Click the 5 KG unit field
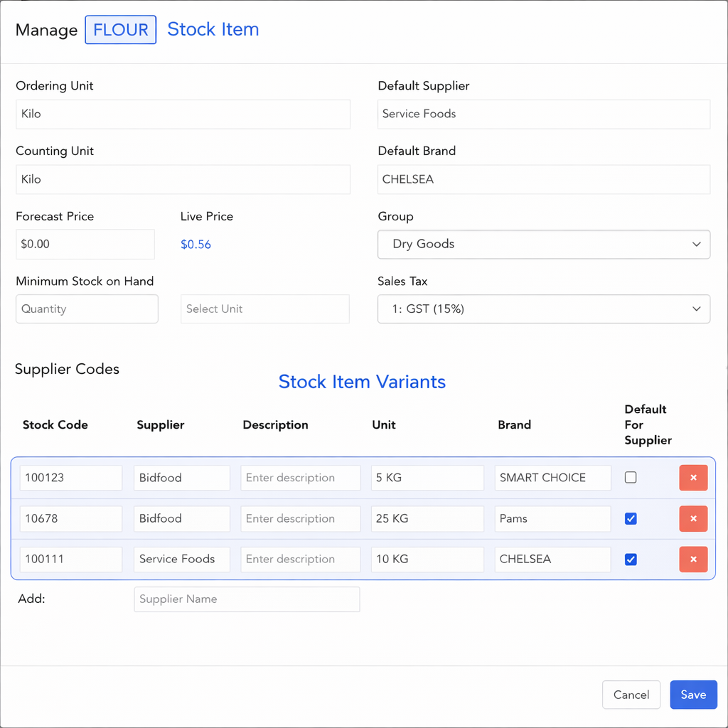The image size is (728, 728). (427, 477)
